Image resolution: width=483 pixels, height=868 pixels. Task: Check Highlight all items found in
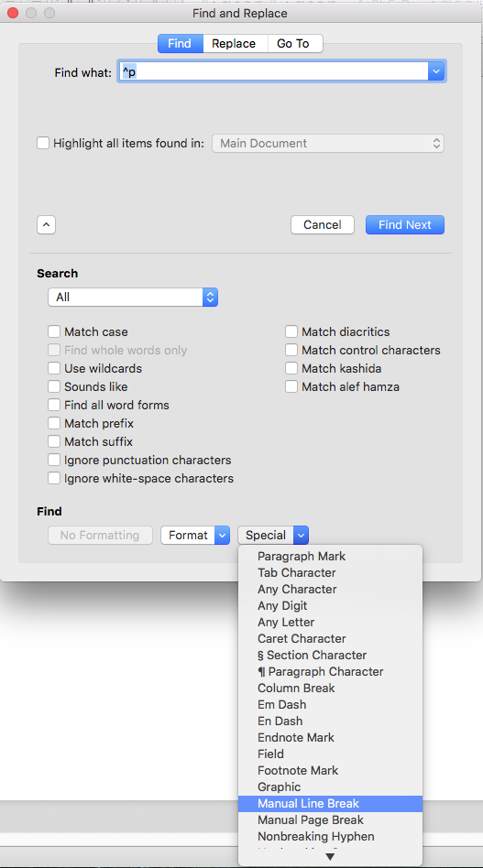tap(43, 143)
